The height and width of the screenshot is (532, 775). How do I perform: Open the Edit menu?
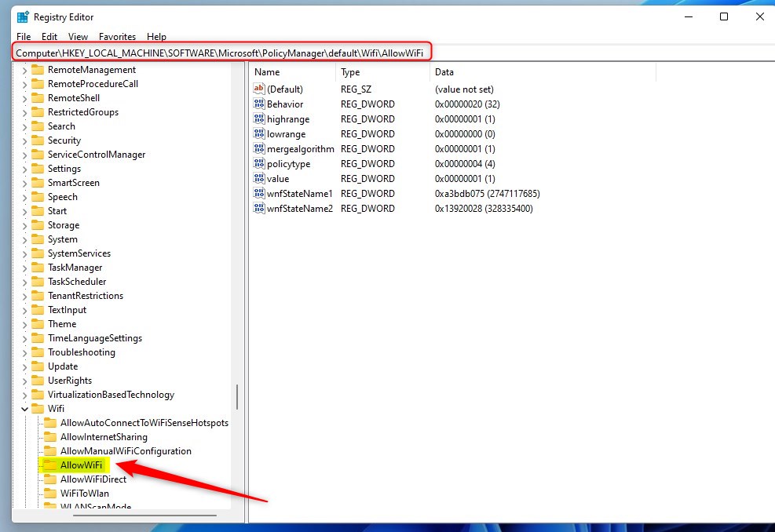pyautogui.click(x=49, y=37)
